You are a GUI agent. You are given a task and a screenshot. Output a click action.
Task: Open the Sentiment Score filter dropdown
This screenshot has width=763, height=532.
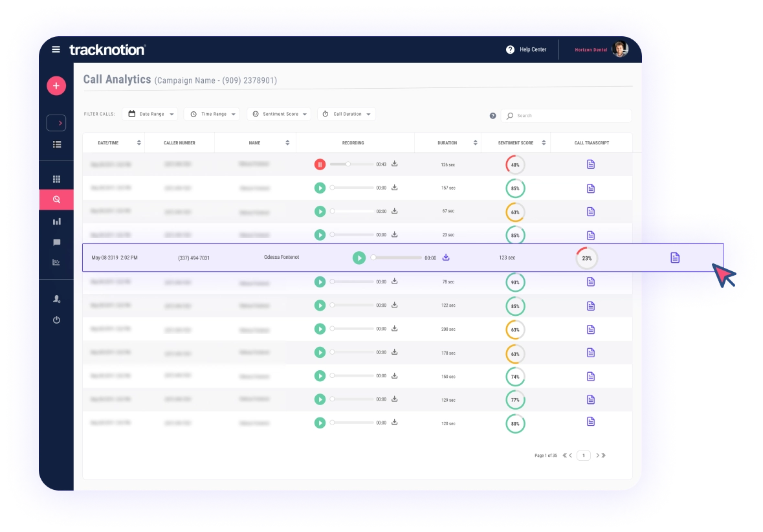[x=278, y=113]
